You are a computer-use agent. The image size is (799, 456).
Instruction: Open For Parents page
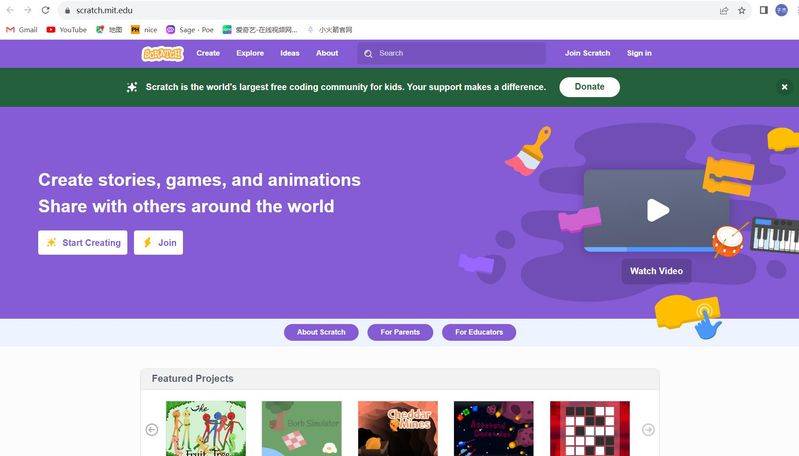(400, 332)
